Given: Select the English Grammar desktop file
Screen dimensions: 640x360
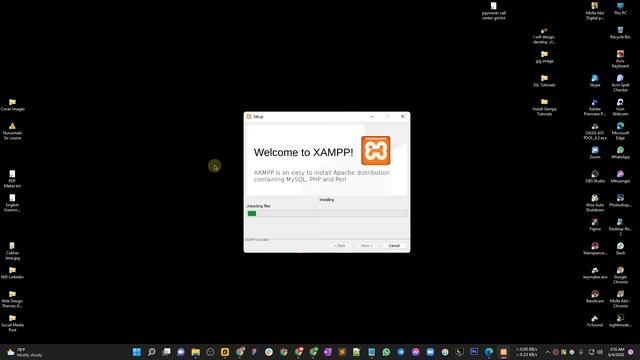Looking at the screenshot, I should [12, 203].
